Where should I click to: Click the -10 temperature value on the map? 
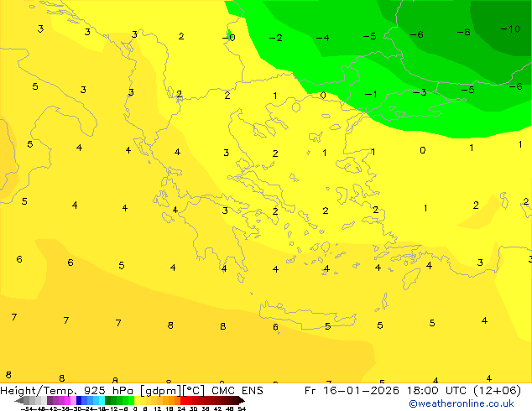click(x=510, y=29)
